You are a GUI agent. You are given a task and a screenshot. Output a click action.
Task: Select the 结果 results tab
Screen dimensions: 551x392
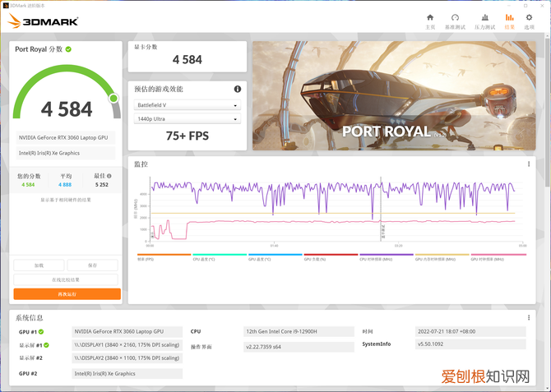(x=509, y=21)
